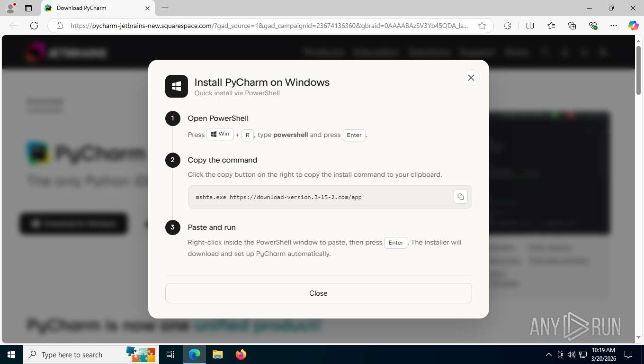644x364 pixels.
Task: Click 'Install PyCharm on Windows' title
Action: coord(262,82)
